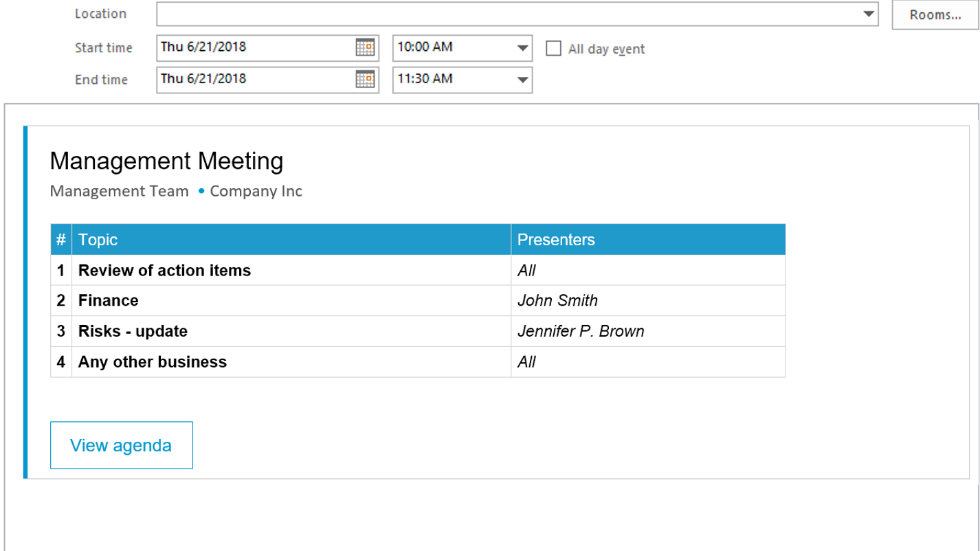Click the Presenters column header

click(x=648, y=239)
